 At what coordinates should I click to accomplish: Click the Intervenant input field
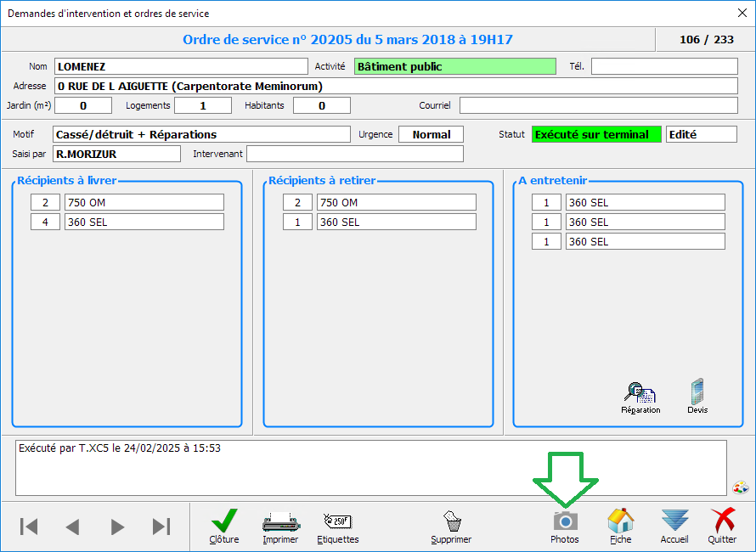tap(354, 154)
